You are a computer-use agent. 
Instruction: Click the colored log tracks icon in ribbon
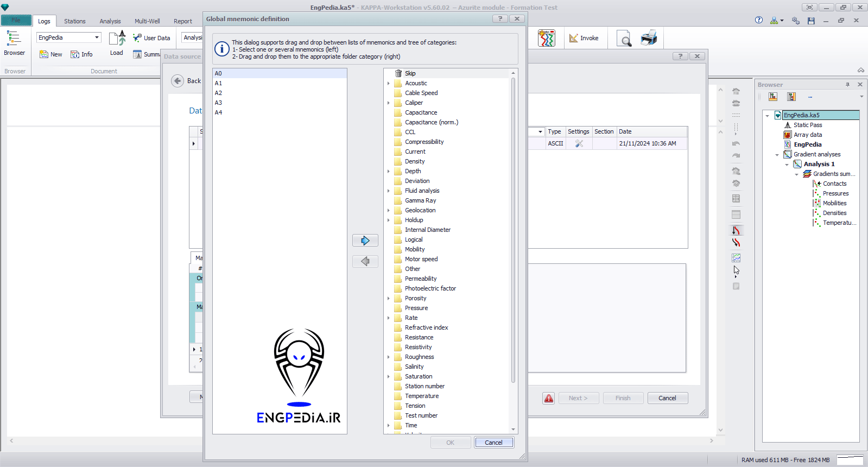point(546,39)
